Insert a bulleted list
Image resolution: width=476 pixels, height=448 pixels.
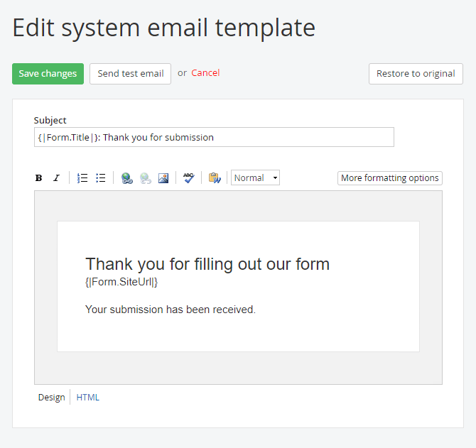[x=101, y=178]
